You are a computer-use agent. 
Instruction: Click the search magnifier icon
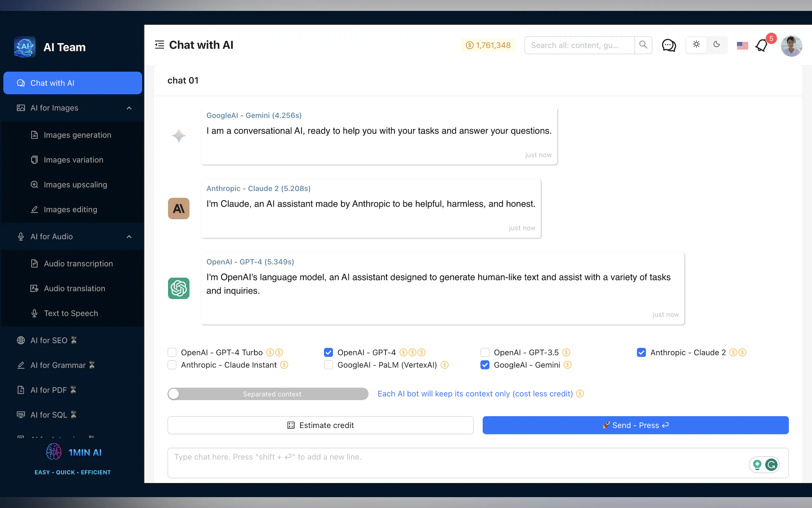pos(643,45)
